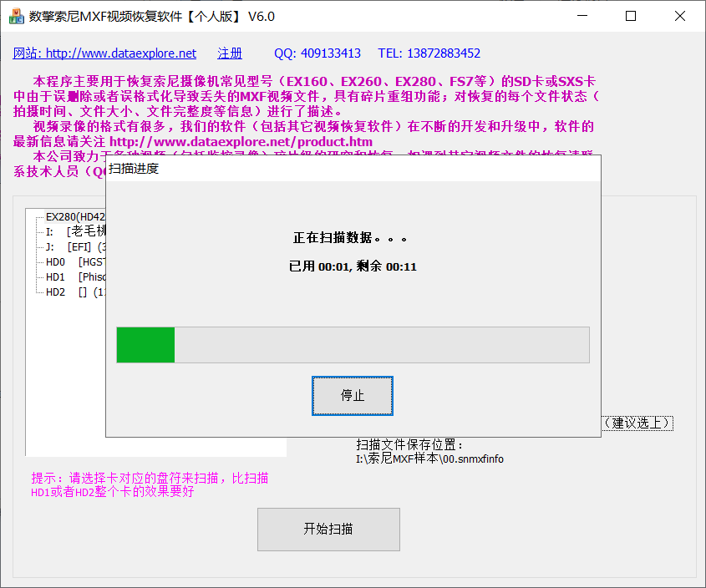706x588 pixels.
Task: Close the MXF recovery window
Action: [680, 16]
